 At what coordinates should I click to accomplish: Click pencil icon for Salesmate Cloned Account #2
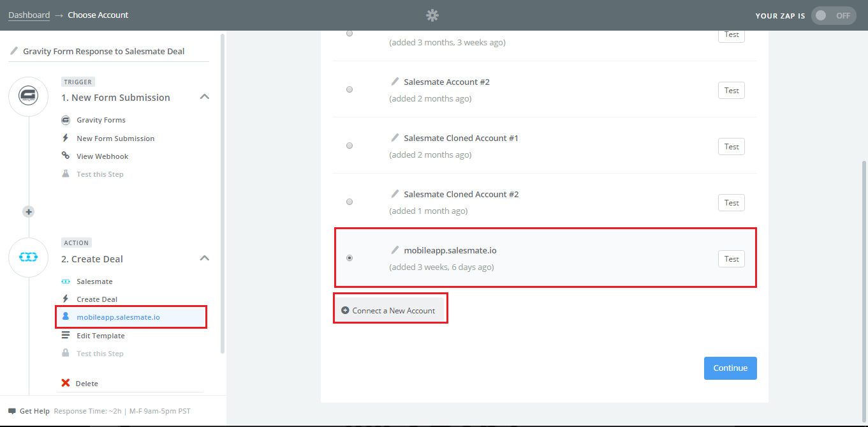pos(395,194)
